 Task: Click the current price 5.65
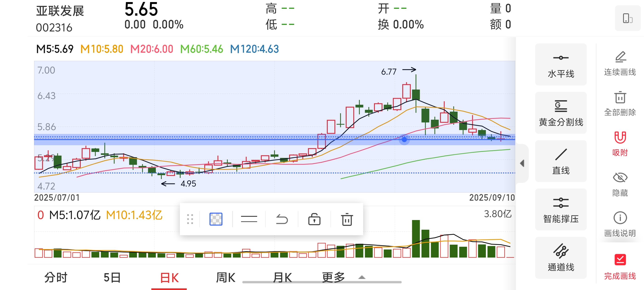coord(141,9)
